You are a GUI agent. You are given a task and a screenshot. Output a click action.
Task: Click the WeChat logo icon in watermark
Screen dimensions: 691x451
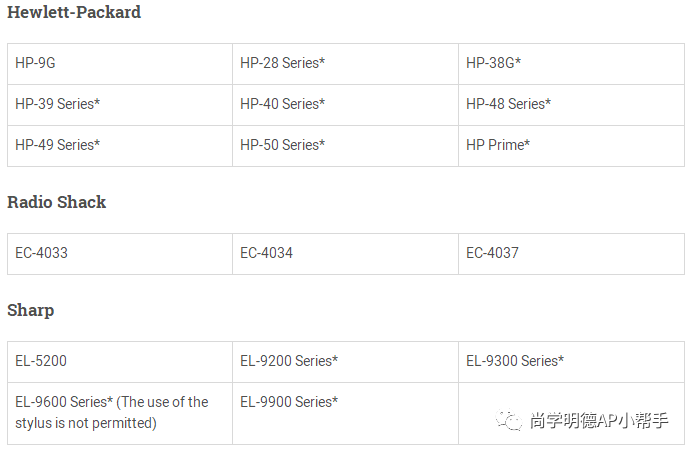click(x=509, y=419)
